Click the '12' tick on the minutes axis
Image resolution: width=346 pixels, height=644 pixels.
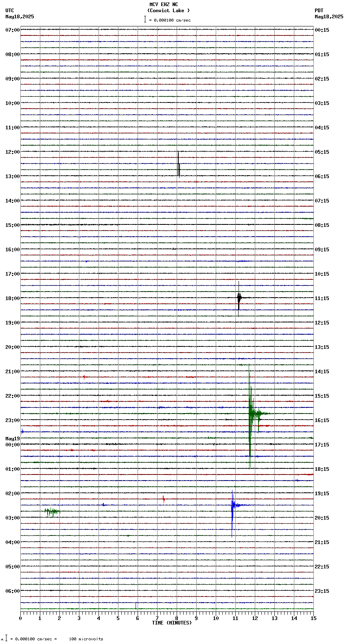(x=255, y=618)
